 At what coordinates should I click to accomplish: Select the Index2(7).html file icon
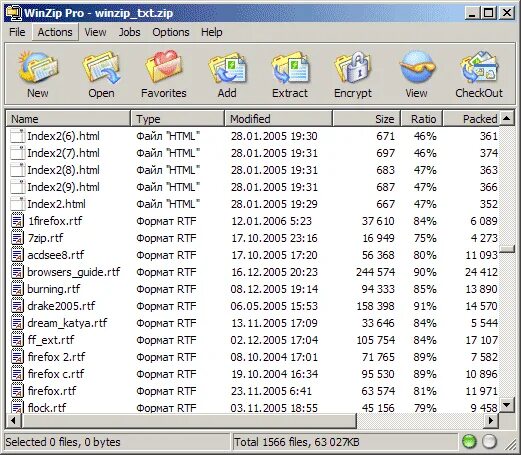pyautogui.click(x=17, y=153)
